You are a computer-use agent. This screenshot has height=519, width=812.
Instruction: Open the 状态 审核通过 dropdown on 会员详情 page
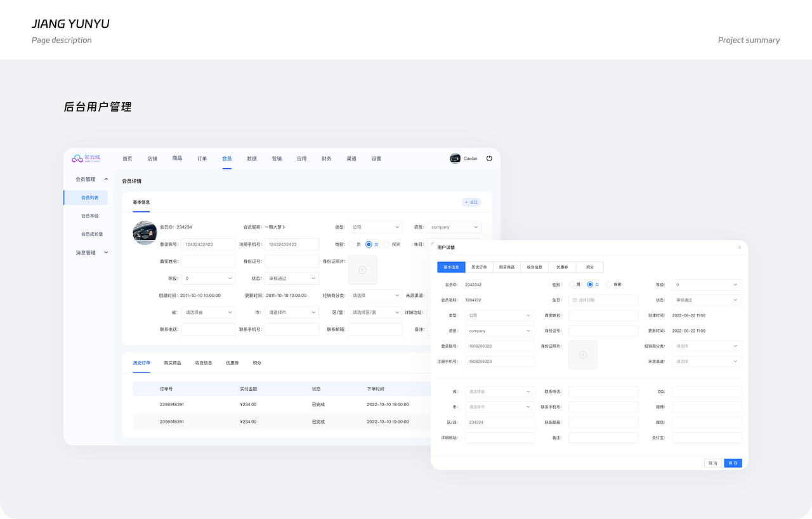pos(292,279)
